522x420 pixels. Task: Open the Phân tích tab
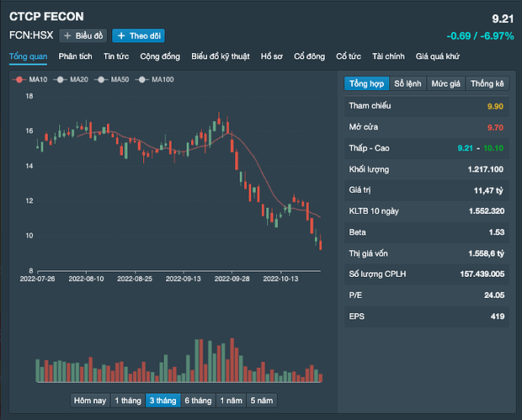[75, 56]
